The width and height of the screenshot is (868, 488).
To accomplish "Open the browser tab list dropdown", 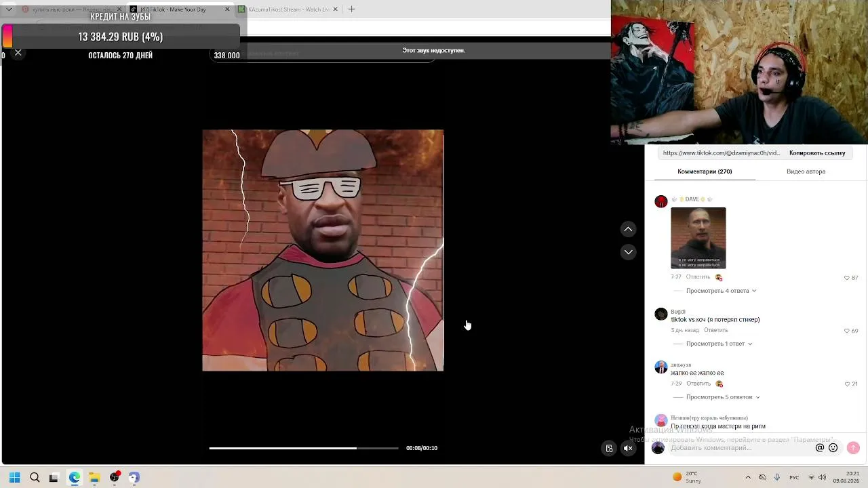I will [x=9, y=9].
